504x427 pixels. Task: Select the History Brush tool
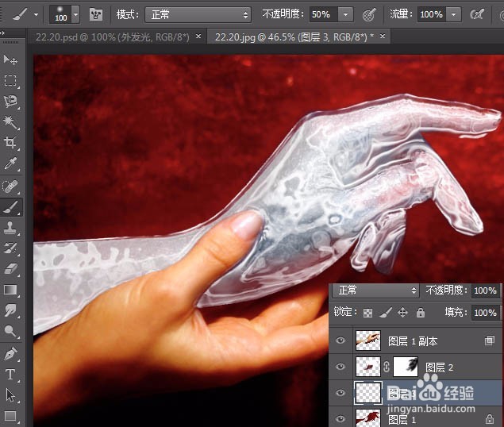(x=10, y=248)
